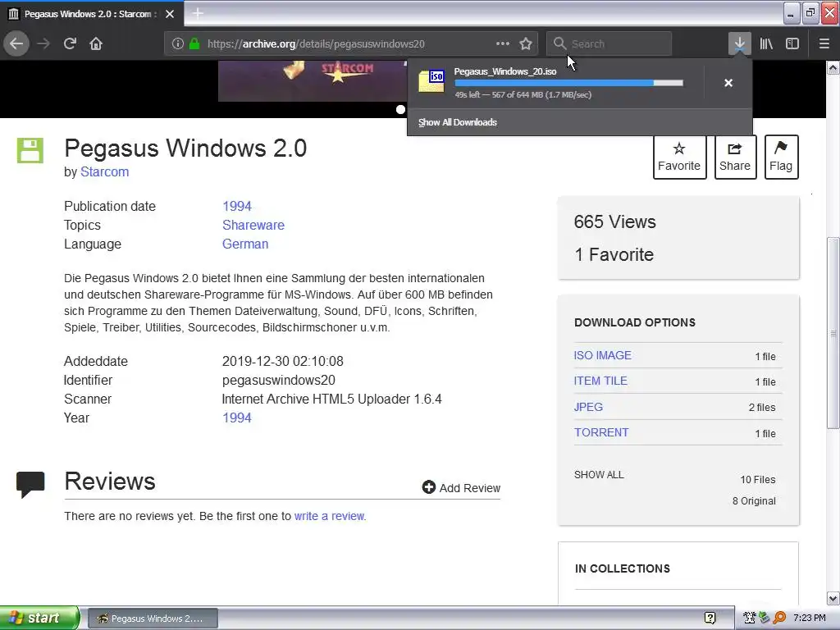Click the scroll up arrow on scrollbar
The height and width of the screenshot is (630, 840).
833,67
